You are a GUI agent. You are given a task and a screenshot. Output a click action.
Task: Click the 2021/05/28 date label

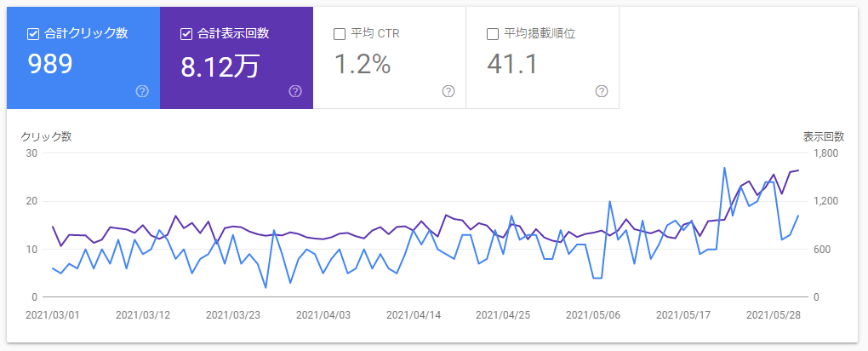coord(774,315)
